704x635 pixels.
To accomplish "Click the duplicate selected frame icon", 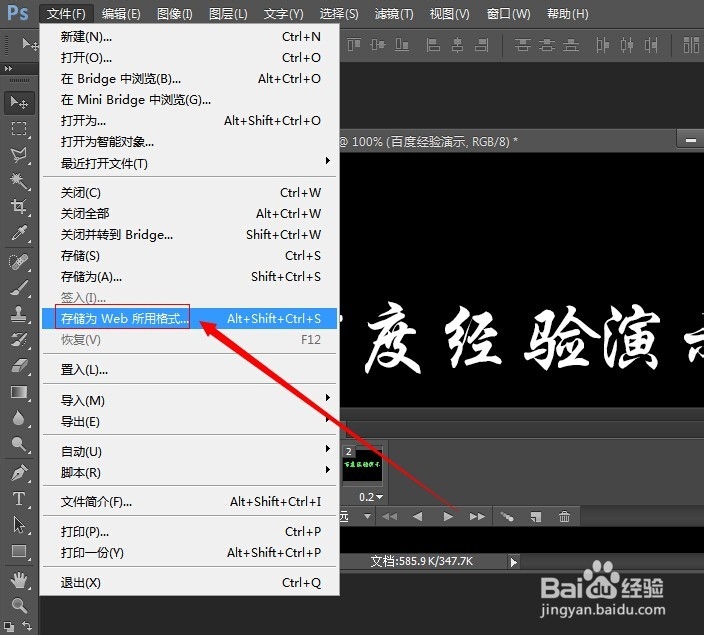I will [x=536, y=517].
